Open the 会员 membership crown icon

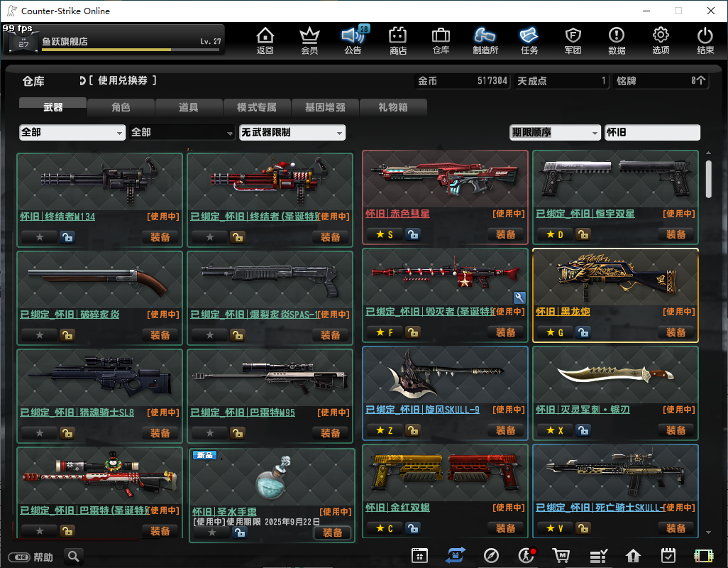pyautogui.click(x=309, y=40)
